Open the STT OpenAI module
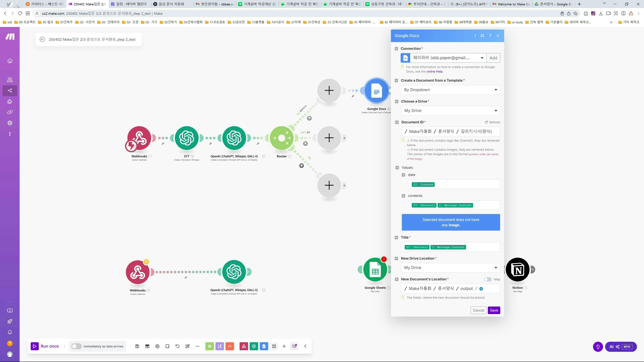This screenshot has width=644, height=362. tap(186, 138)
